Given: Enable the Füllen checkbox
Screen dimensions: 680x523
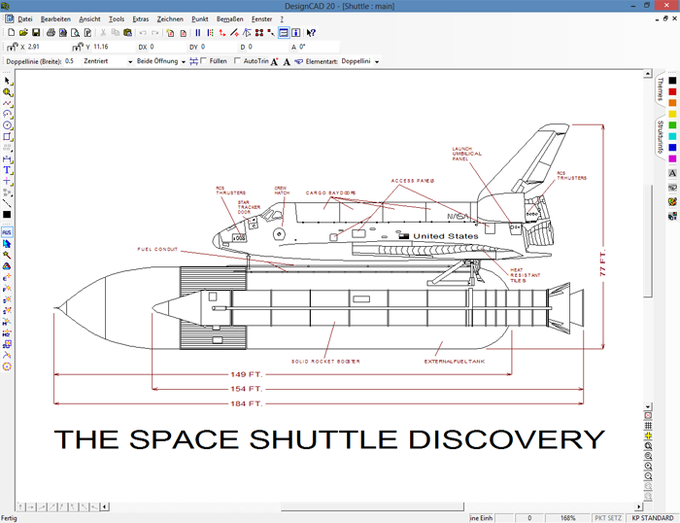Looking at the screenshot, I should point(203,61).
